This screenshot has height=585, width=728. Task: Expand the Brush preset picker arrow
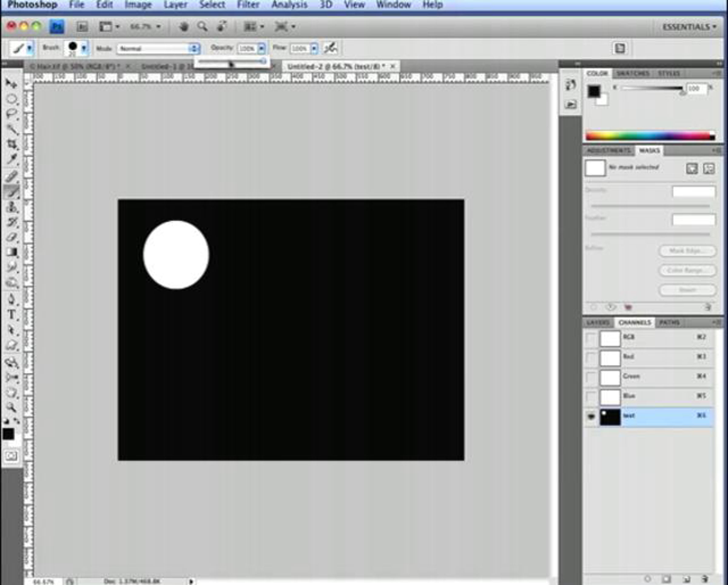click(84, 48)
